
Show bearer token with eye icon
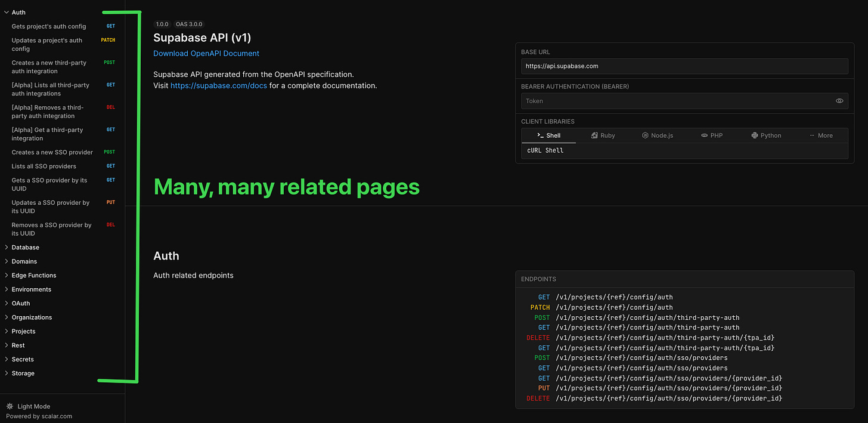[x=839, y=101]
